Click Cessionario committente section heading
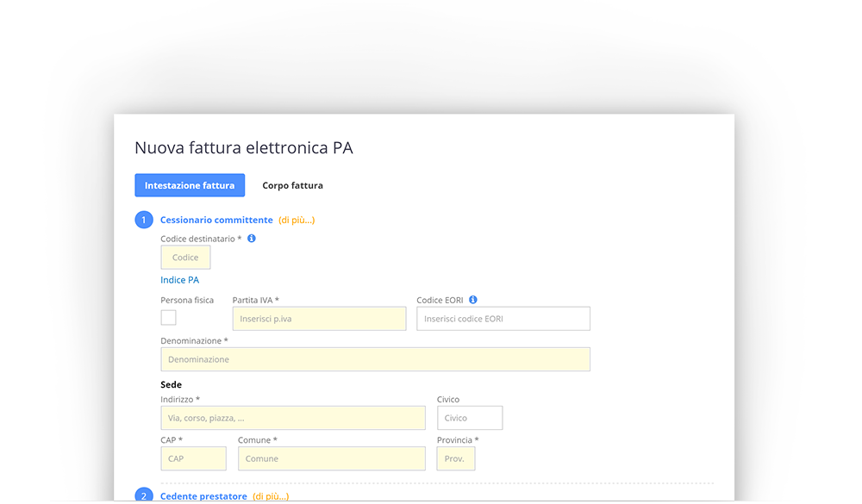 pos(216,220)
